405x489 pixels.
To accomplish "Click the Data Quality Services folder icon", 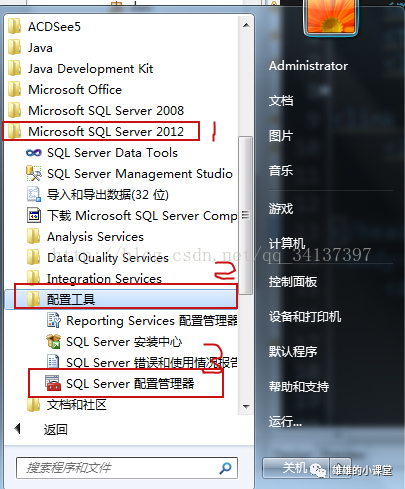I will 33,257.
